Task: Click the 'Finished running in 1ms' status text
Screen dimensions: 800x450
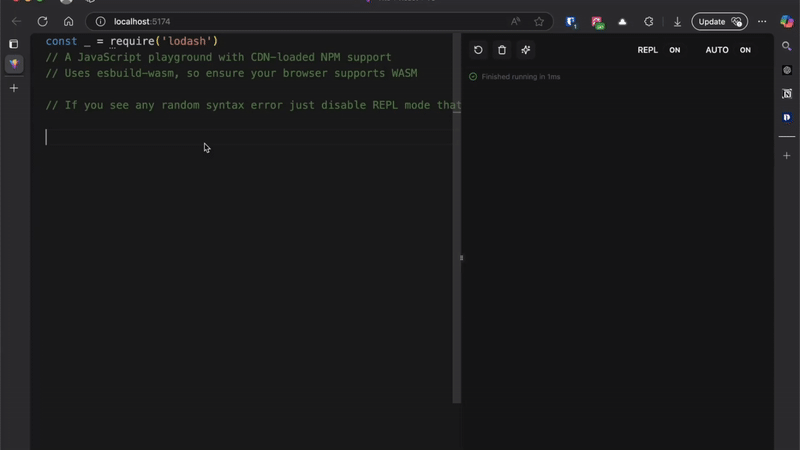Action: coord(521,77)
